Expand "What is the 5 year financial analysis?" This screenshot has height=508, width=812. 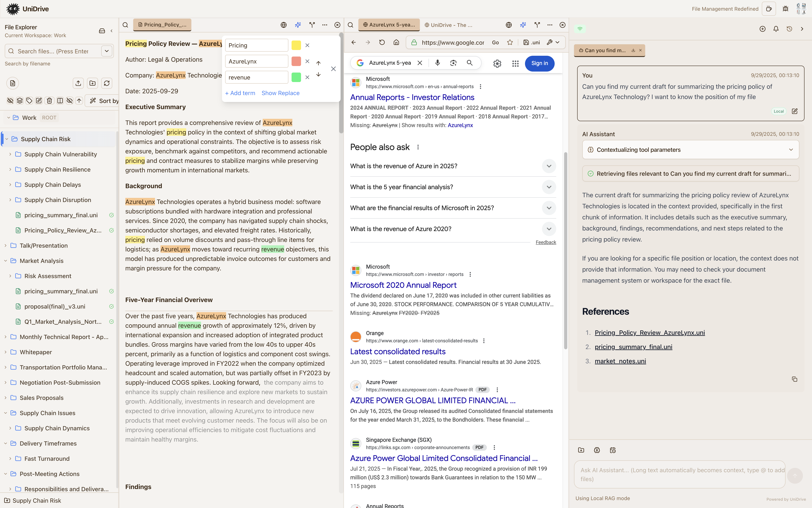[549, 187]
